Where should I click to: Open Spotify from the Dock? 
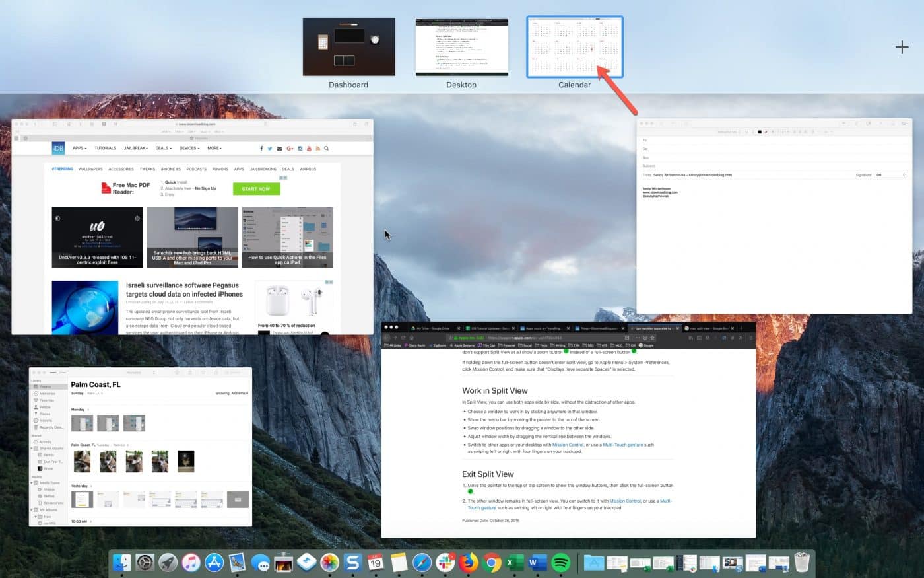tap(560, 563)
